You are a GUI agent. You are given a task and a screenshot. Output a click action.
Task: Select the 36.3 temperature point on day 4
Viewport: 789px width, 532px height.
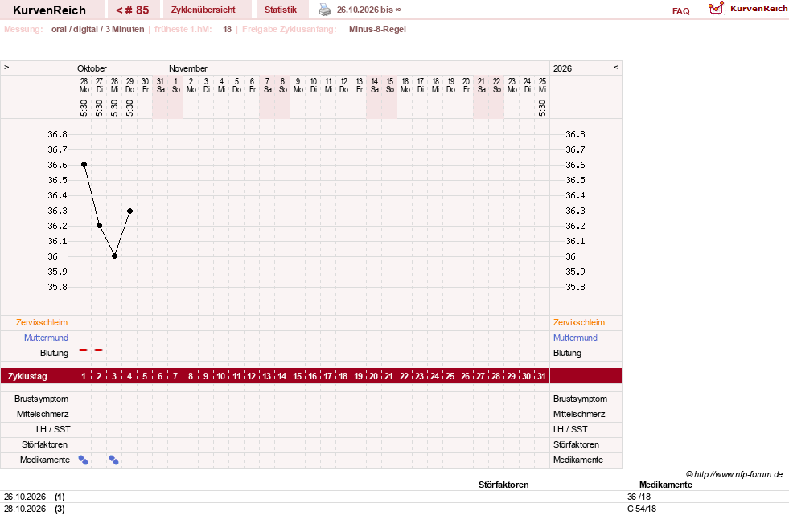pos(129,211)
